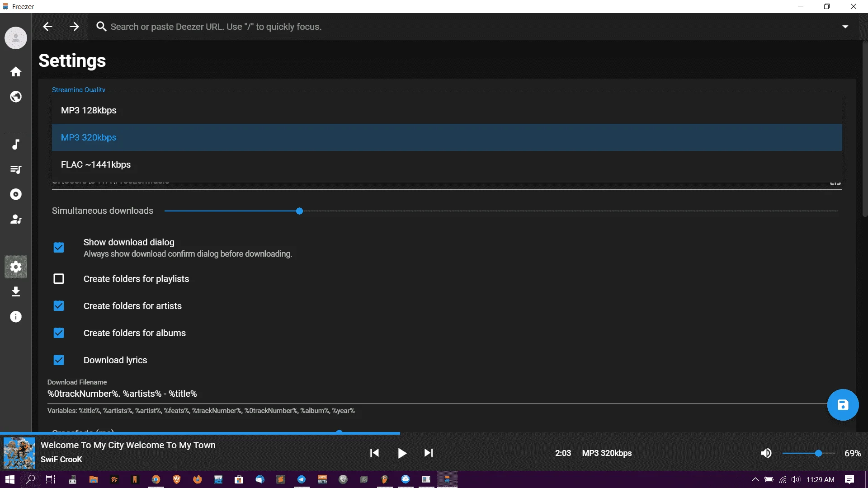Screen dimensions: 868x488
Task: Open system tray volume icon
Action: pyautogui.click(x=796, y=479)
